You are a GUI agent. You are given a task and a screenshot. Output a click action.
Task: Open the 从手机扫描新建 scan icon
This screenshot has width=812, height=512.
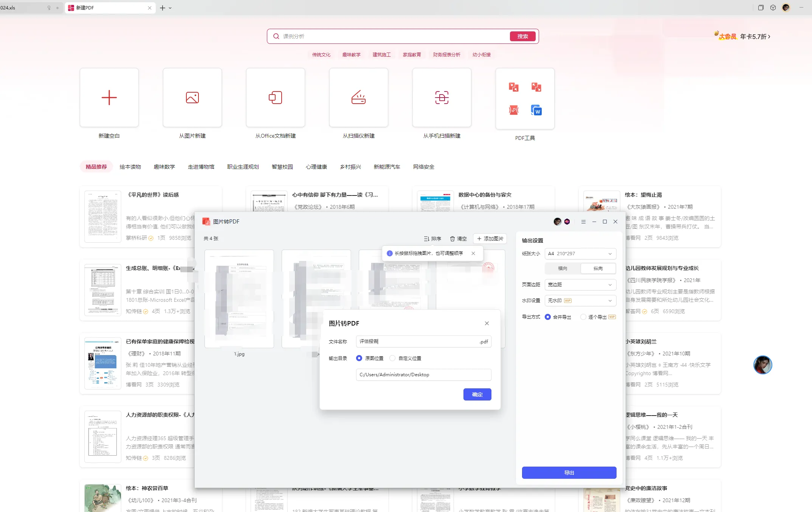442,98
